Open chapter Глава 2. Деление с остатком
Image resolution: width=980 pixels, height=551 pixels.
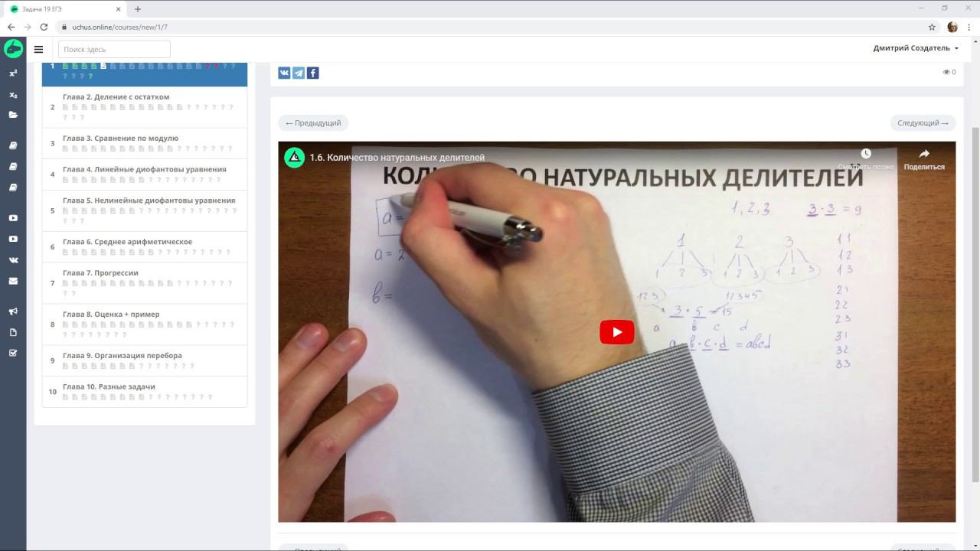click(145, 107)
